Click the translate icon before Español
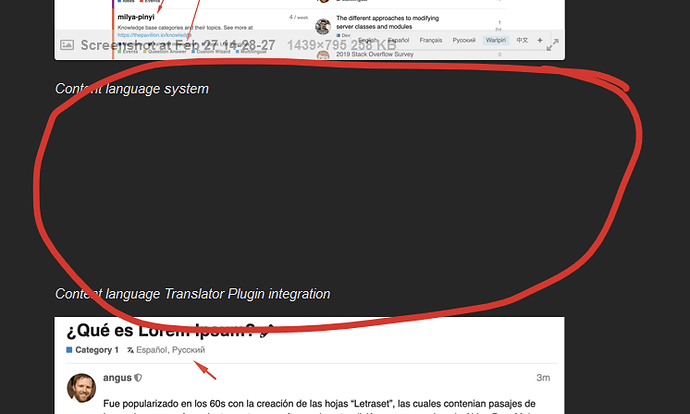 130,350
